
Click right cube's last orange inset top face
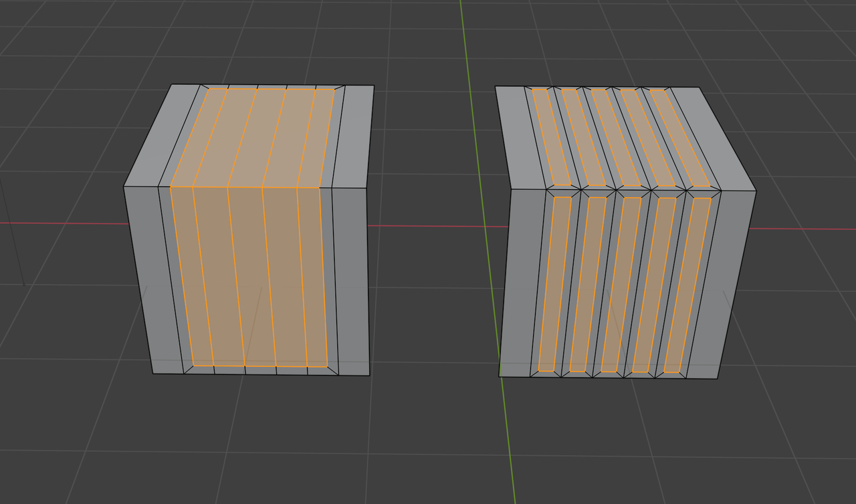(680, 138)
